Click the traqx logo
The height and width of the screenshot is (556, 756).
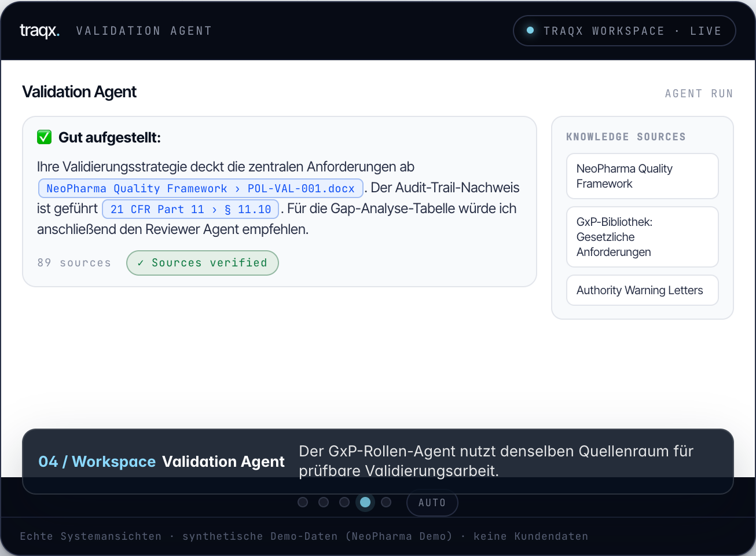pyautogui.click(x=39, y=31)
